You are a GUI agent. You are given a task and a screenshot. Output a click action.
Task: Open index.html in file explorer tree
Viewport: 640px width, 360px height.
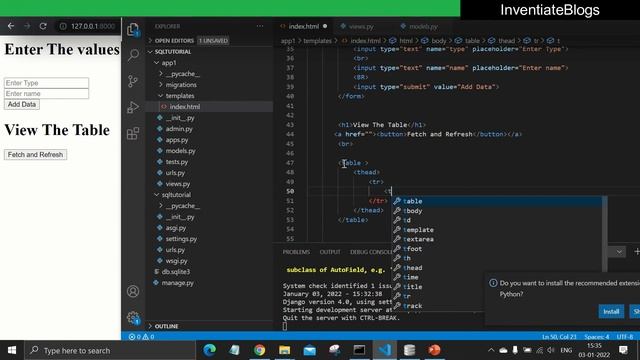(184, 107)
